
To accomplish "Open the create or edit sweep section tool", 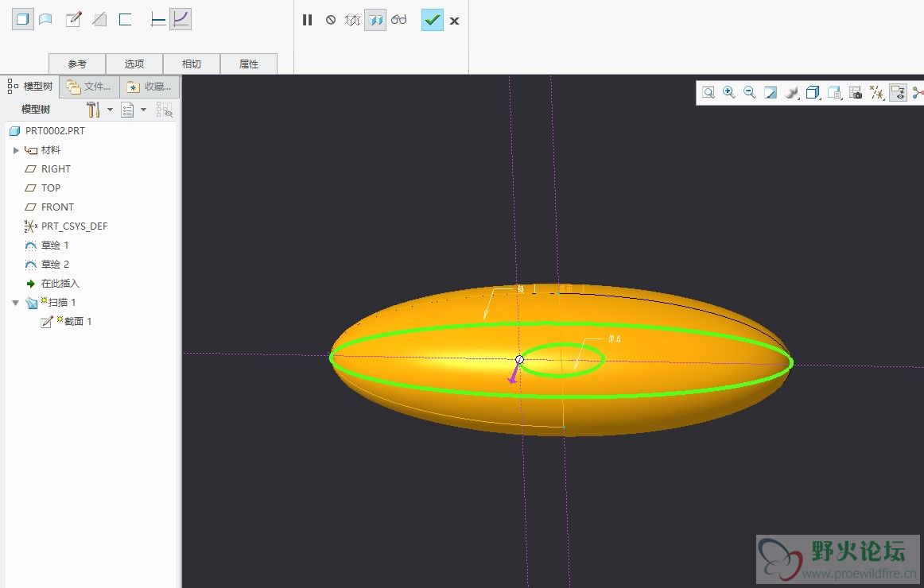I will coord(74,19).
